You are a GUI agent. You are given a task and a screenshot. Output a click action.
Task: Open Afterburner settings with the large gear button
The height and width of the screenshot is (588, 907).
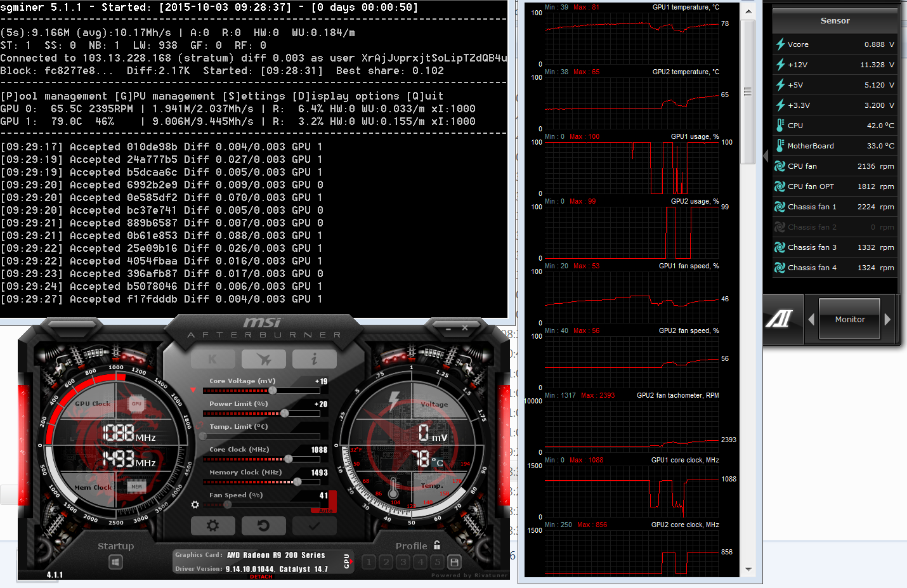click(213, 525)
